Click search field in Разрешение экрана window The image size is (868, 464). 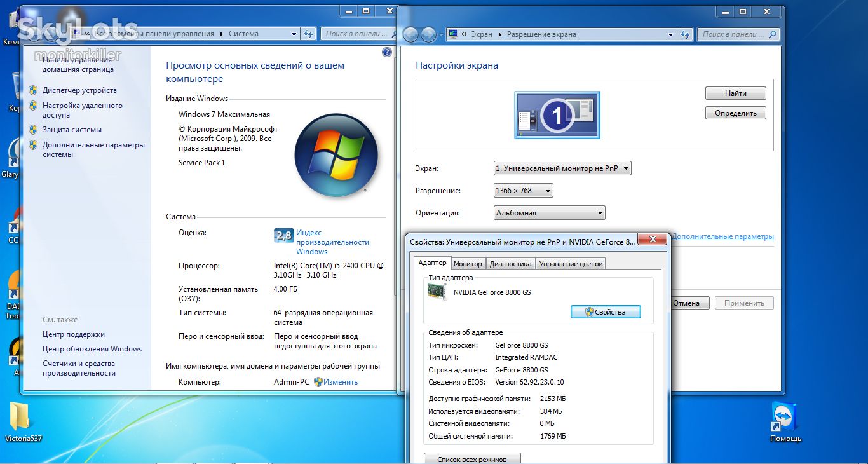(x=738, y=34)
